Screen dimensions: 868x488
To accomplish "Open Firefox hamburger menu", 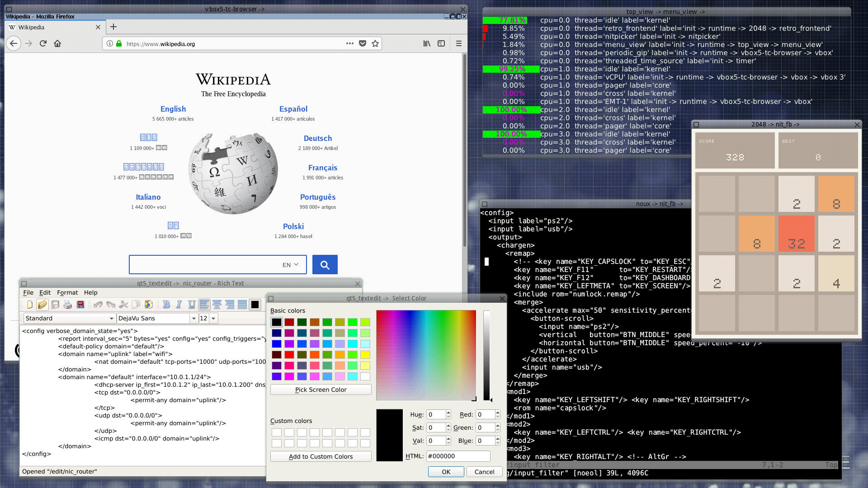I will (x=458, y=44).
